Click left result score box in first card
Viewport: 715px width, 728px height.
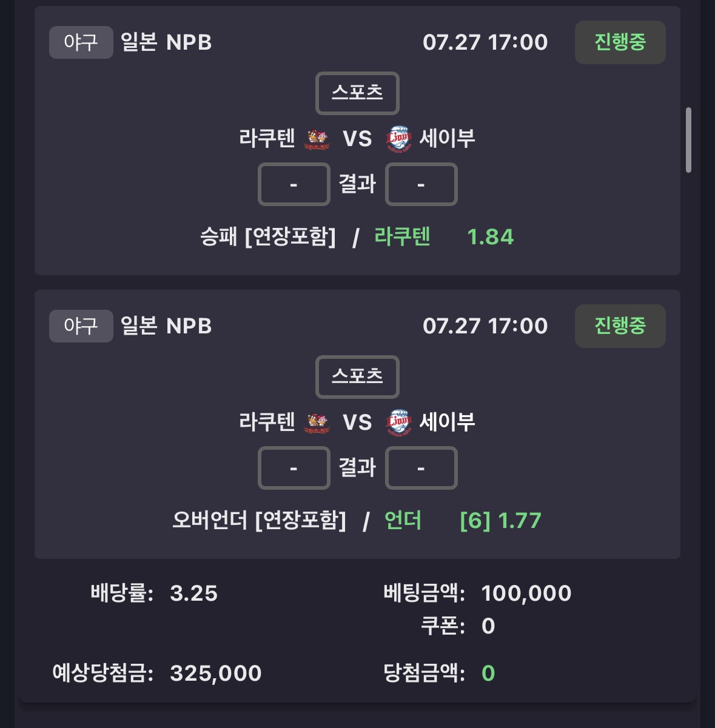[294, 184]
